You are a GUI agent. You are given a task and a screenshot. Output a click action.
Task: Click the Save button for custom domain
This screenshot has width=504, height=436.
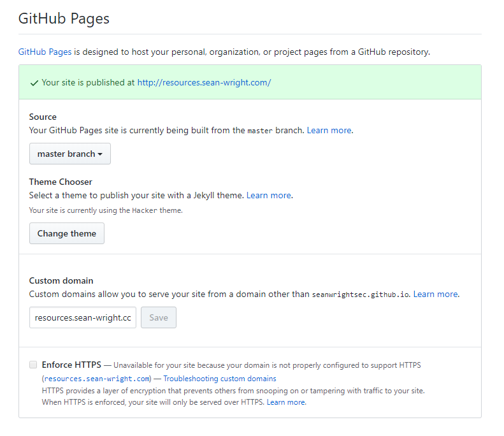[x=159, y=317]
